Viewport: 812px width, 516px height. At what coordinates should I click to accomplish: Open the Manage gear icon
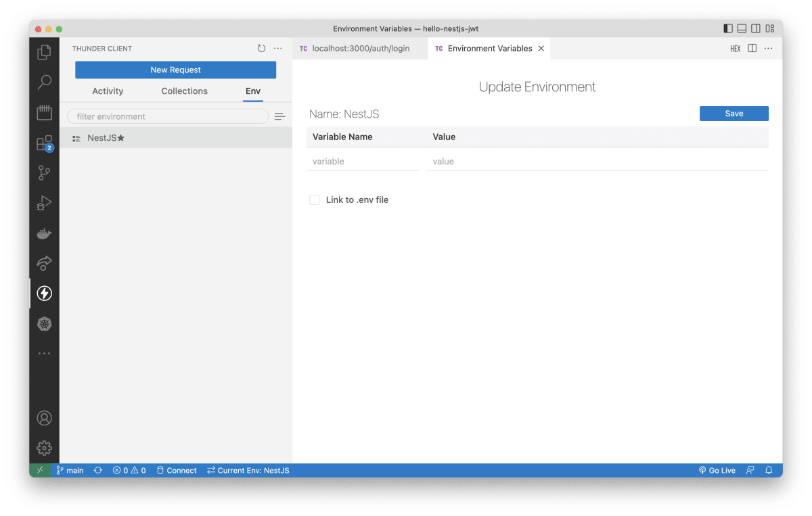coord(44,448)
